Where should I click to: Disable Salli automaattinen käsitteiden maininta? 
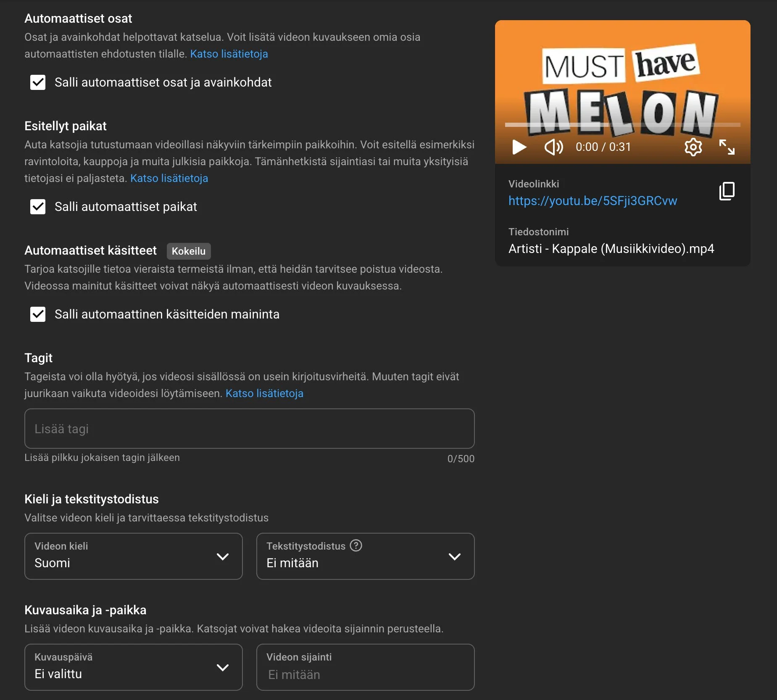[x=38, y=314]
